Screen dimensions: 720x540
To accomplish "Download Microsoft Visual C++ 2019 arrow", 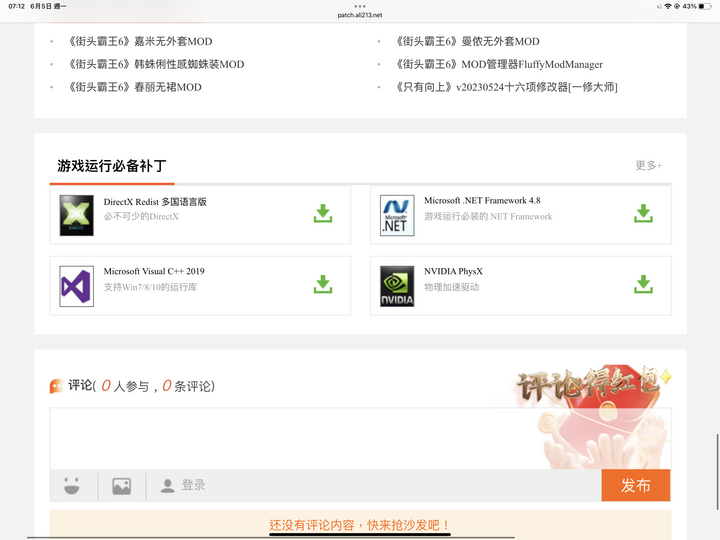I will click(x=323, y=284).
